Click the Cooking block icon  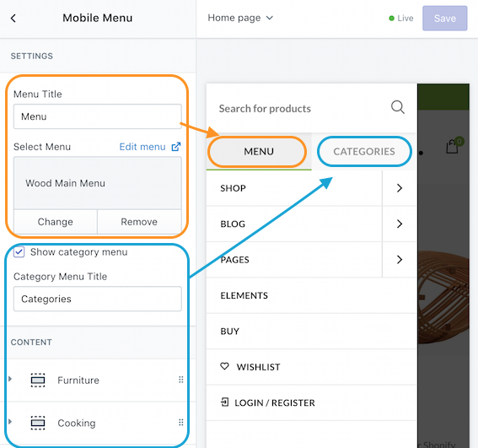tap(38, 423)
